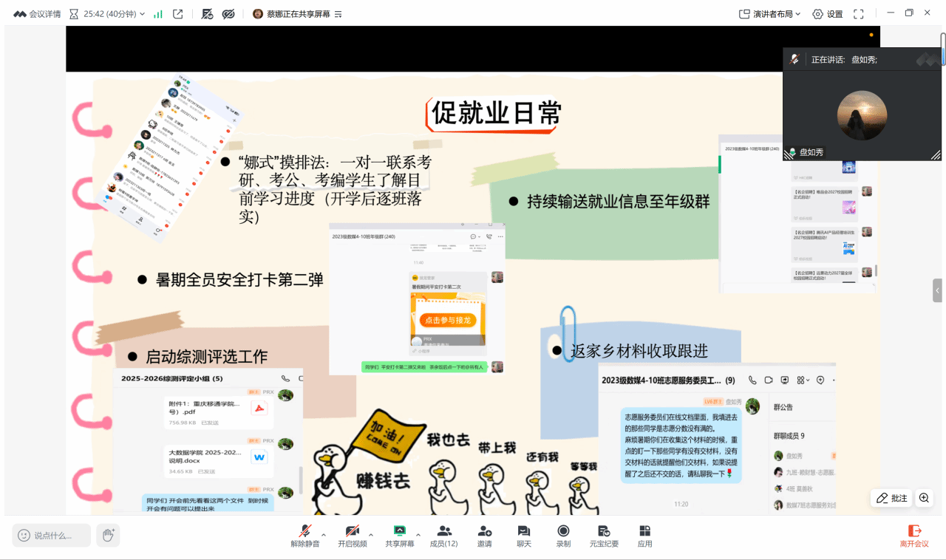Click the 批注 annotate button
The image size is (946, 560).
891,498
